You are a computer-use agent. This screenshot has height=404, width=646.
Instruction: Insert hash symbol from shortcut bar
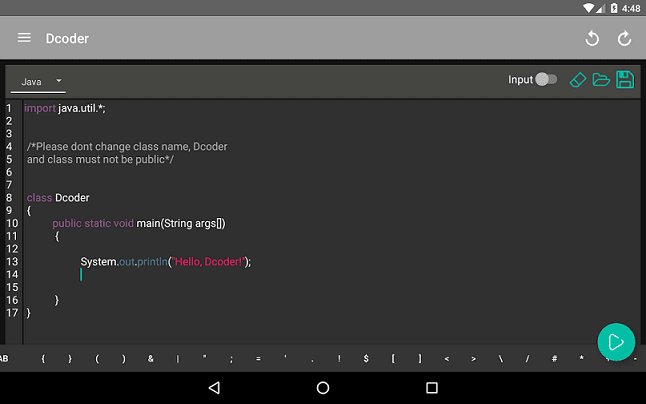(554, 358)
